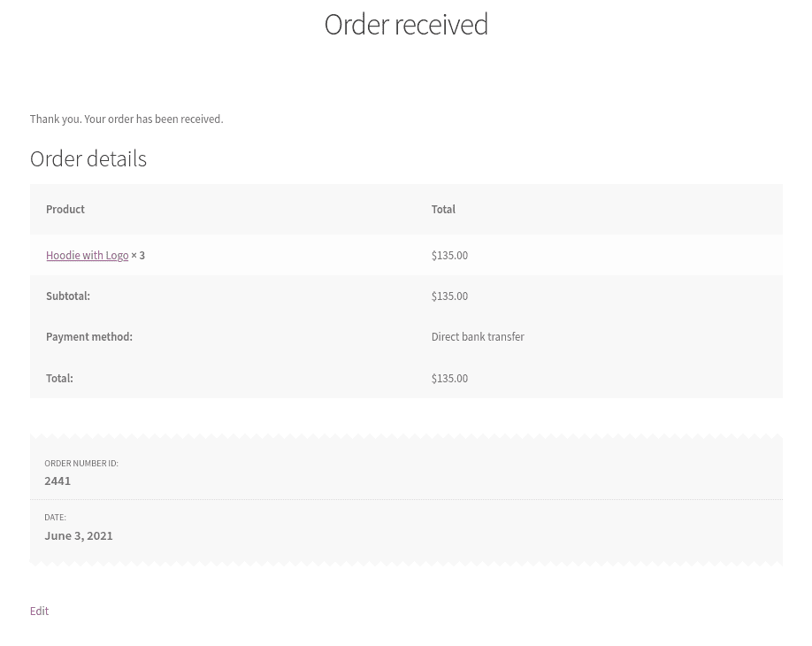Select the $135.00 product line total
Screen dimensions: 812x646
point(449,255)
